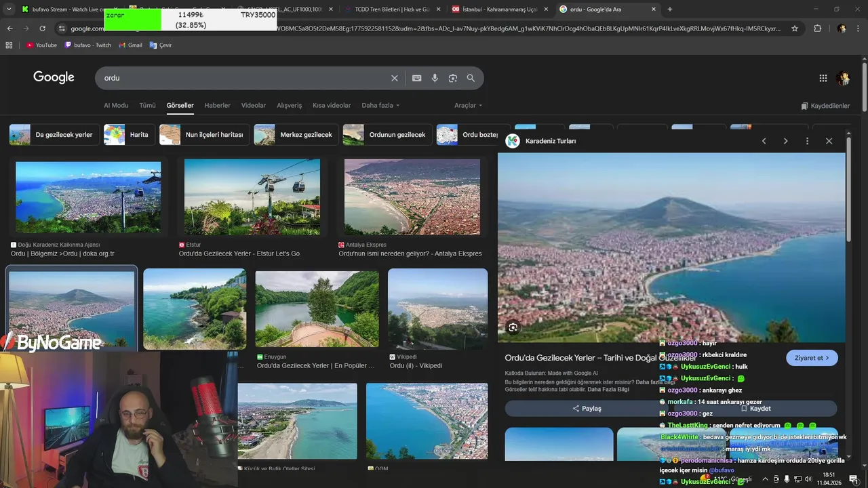Viewport: 868px width, 488px height.
Task: Show next image in preview panel
Action: point(786,141)
